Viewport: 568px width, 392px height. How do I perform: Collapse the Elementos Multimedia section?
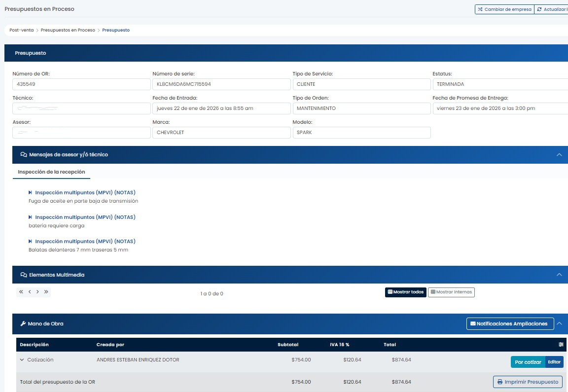559,275
